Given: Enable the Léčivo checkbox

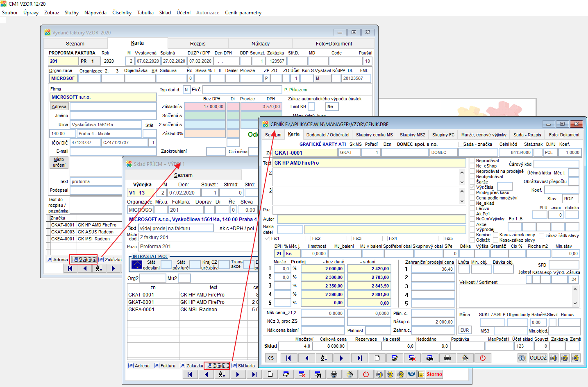Looking at the screenshot, I should 472,208.
